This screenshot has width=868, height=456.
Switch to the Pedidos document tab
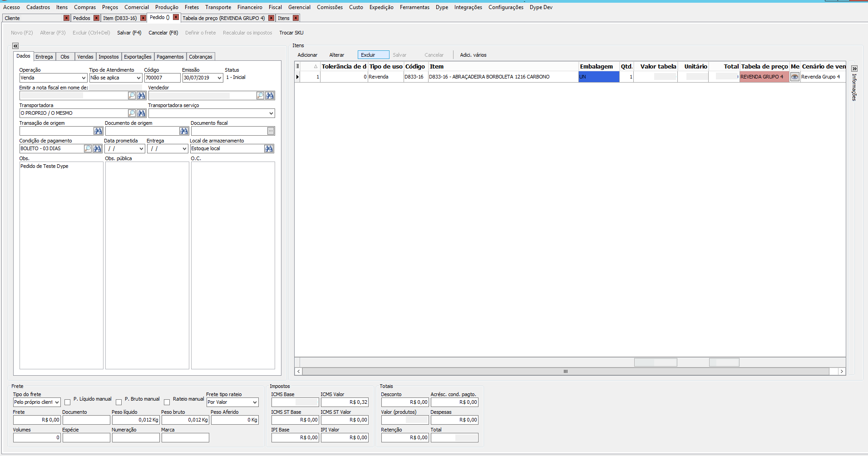(82, 18)
